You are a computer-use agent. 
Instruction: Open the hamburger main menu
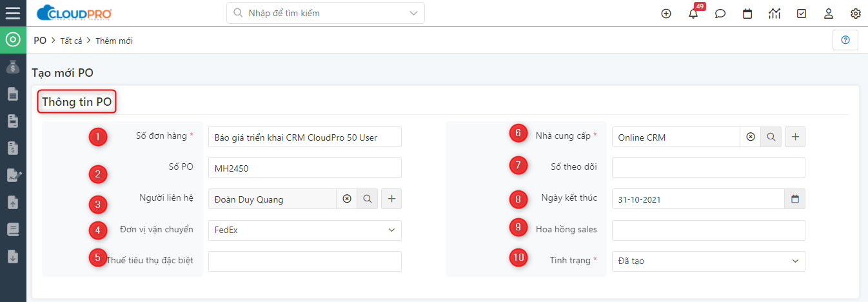tap(13, 13)
